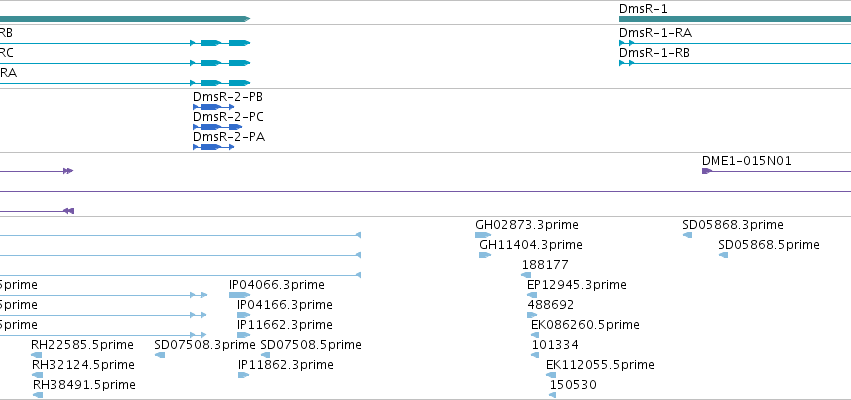This screenshot has height=400, width=851.
Task: Select the GH11404.3prime EST glyph
Action: point(485,255)
